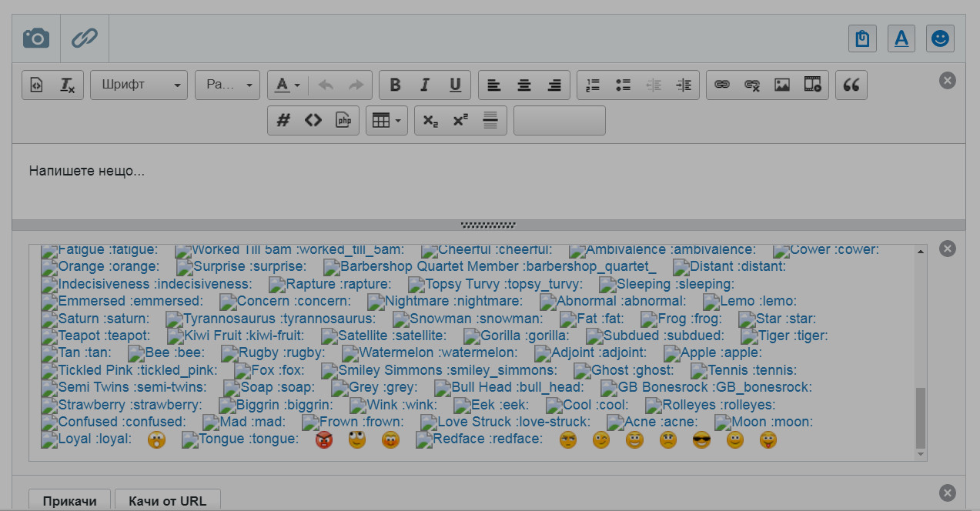Image resolution: width=980 pixels, height=511 pixels.
Task: Insert a bulleted list
Action: (x=623, y=85)
